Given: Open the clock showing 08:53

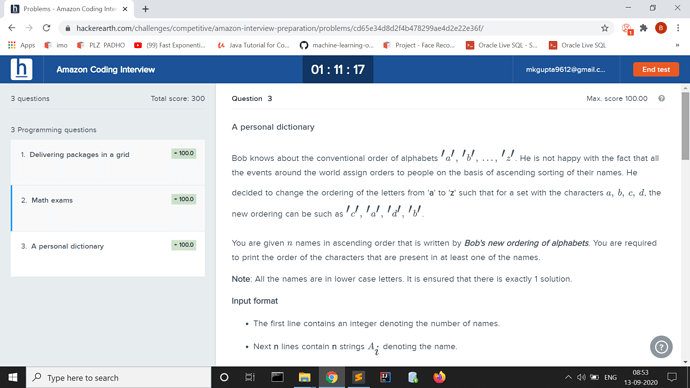Looking at the screenshot, I should click(640, 377).
